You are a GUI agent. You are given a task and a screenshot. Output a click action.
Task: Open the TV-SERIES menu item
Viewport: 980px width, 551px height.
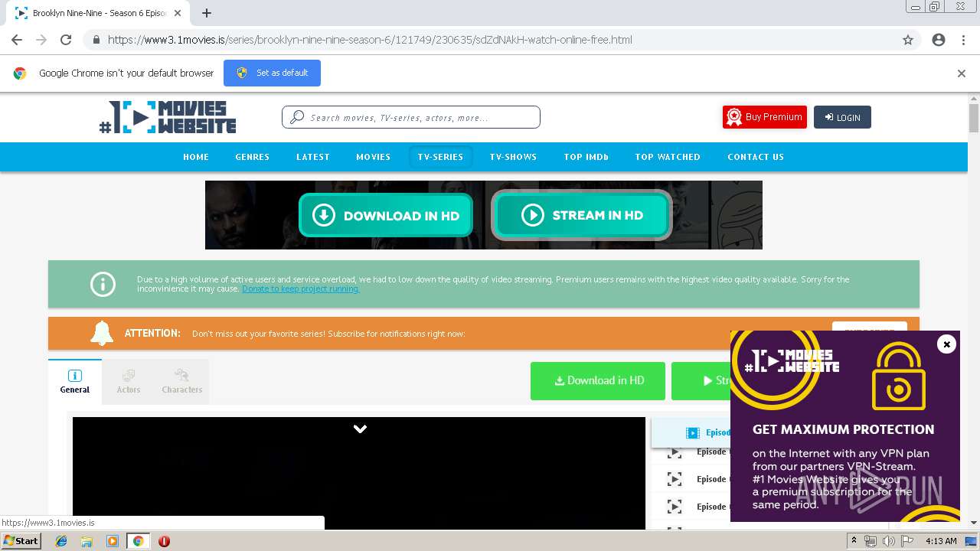[x=440, y=157]
